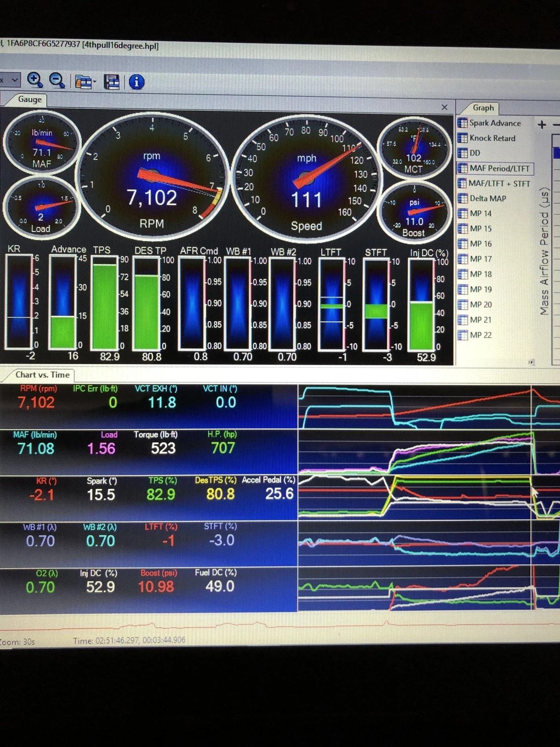Click the VCT EXH 11.8 chart value
Screen dimensions: 560x747
pos(162,403)
